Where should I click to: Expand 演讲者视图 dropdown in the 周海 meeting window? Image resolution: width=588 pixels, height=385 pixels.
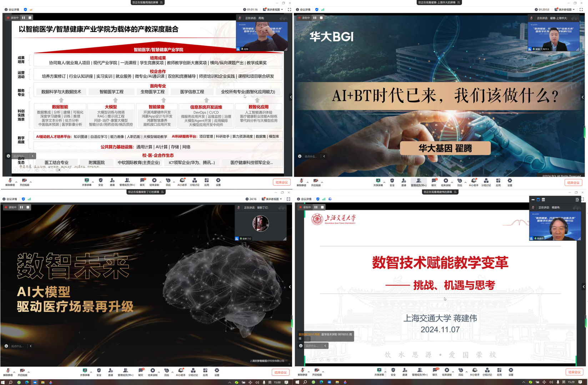pyautogui.click(x=273, y=10)
